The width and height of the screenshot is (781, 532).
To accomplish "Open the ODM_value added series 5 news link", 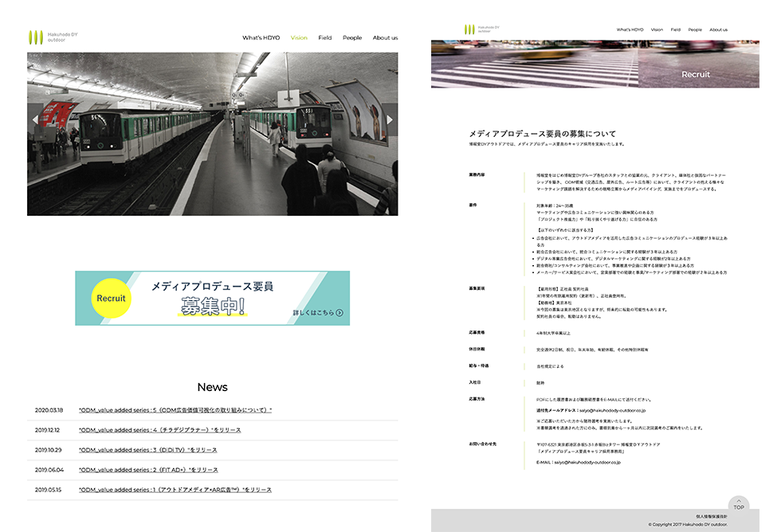I will (175, 410).
